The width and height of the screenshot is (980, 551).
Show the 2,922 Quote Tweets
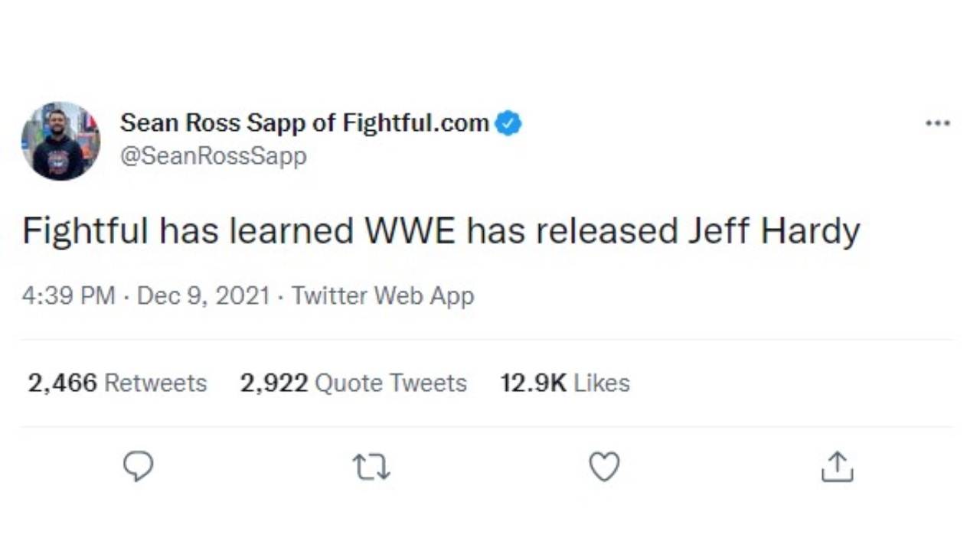pos(353,383)
